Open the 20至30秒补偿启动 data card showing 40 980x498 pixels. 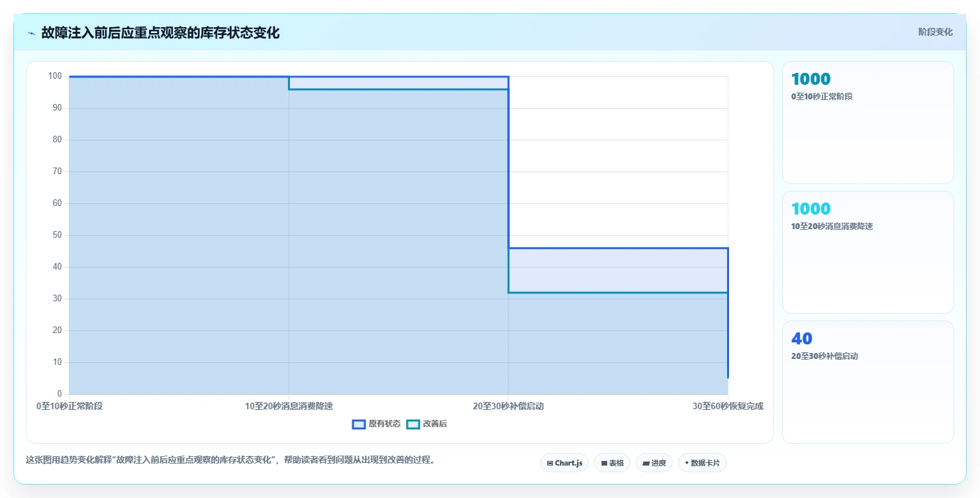(867, 382)
